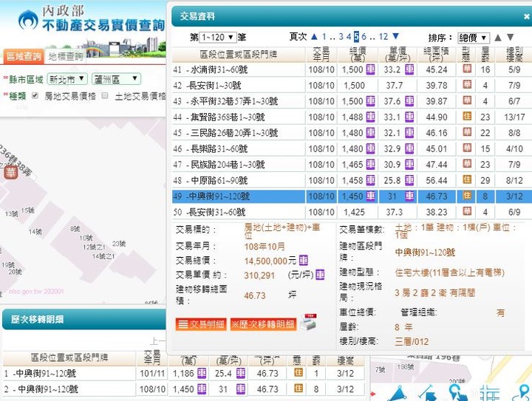532x401 pixels.
Task: Click 住 type icon in row 48
Action: (x=467, y=179)
